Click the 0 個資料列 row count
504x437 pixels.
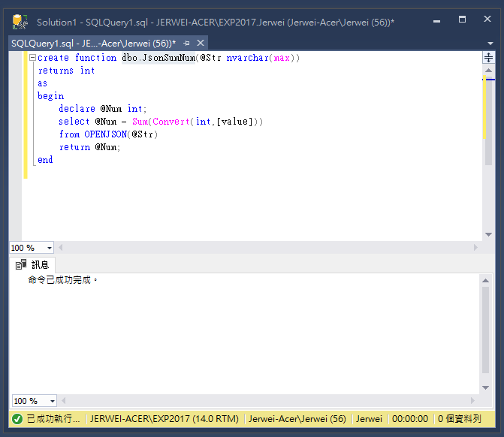pyautogui.click(x=460, y=419)
